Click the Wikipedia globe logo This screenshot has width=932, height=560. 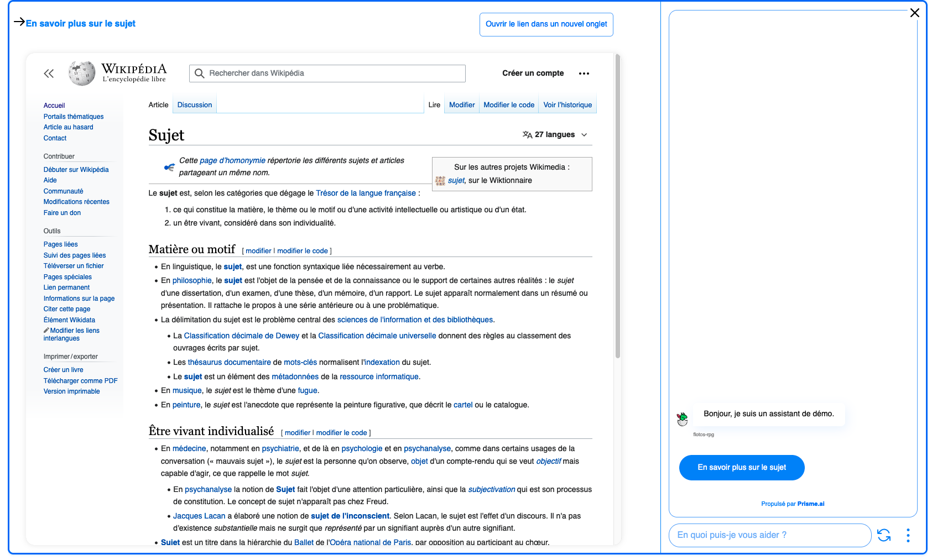tap(81, 74)
